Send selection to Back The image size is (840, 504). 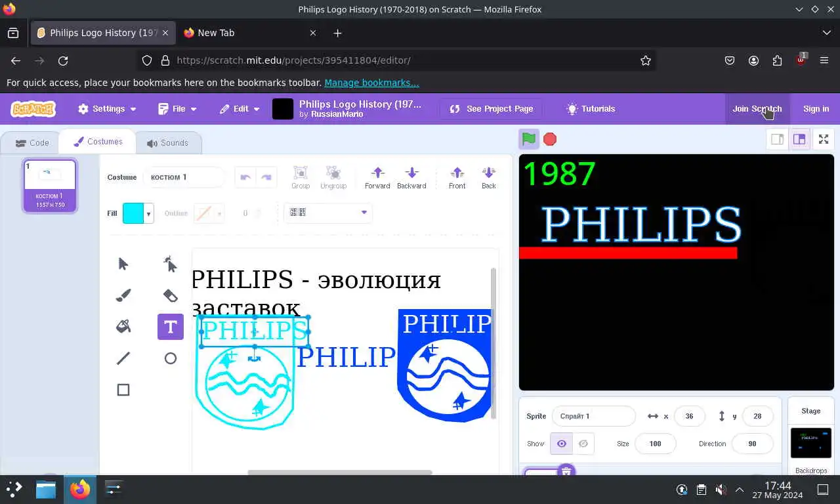coord(489,177)
